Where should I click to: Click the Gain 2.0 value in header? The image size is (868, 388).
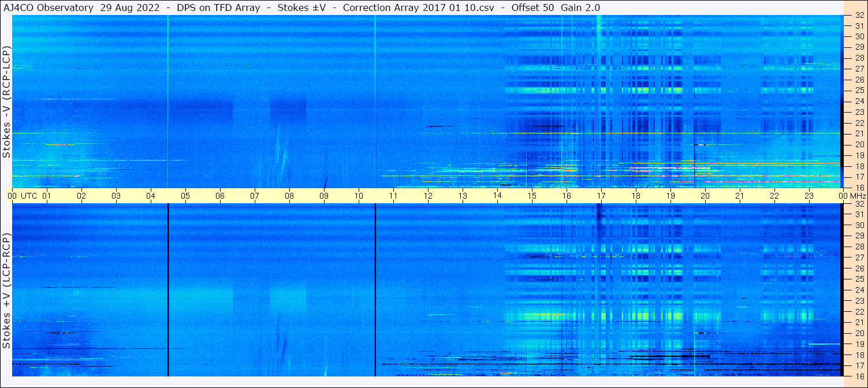[x=580, y=8]
